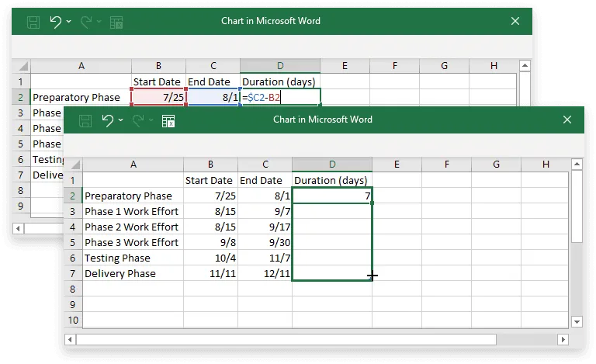Click the Save icon in front window
Viewport: 596px width, 364px height.
click(x=85, y=121)
